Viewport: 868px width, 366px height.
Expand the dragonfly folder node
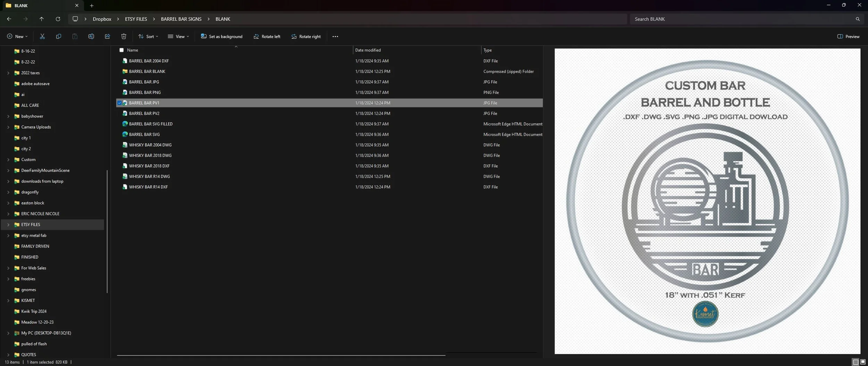8,192
